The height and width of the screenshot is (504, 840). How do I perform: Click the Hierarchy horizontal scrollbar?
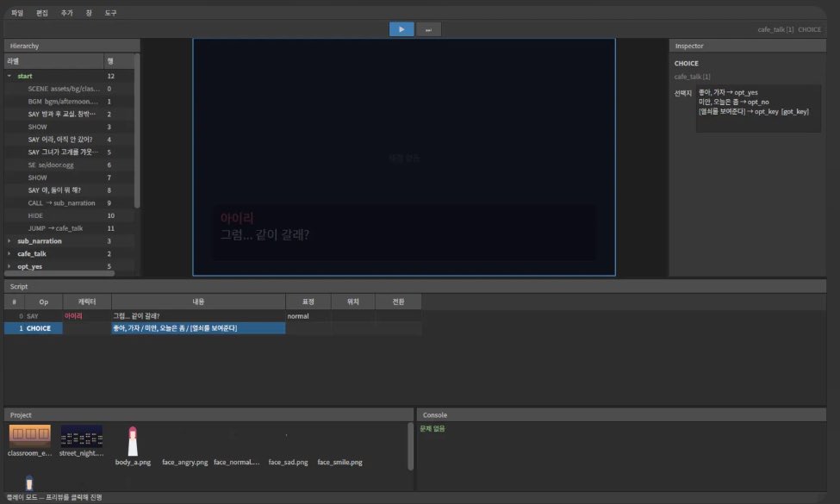[60, 274]
